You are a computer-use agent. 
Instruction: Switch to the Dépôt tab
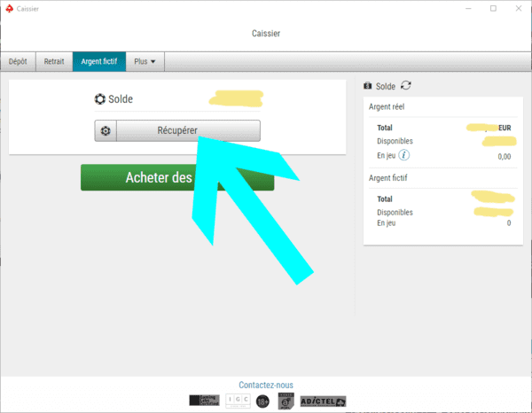pos(18,61)
